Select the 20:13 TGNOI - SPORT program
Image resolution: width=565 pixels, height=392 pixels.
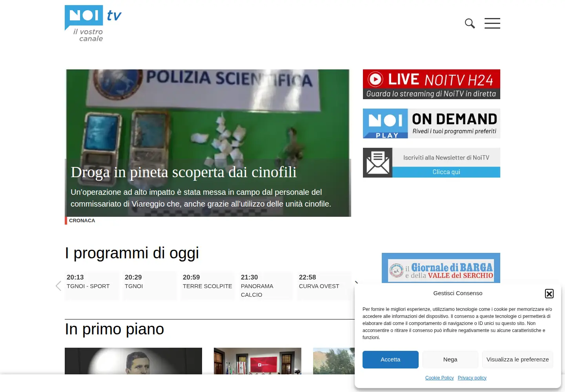(92, 286)
